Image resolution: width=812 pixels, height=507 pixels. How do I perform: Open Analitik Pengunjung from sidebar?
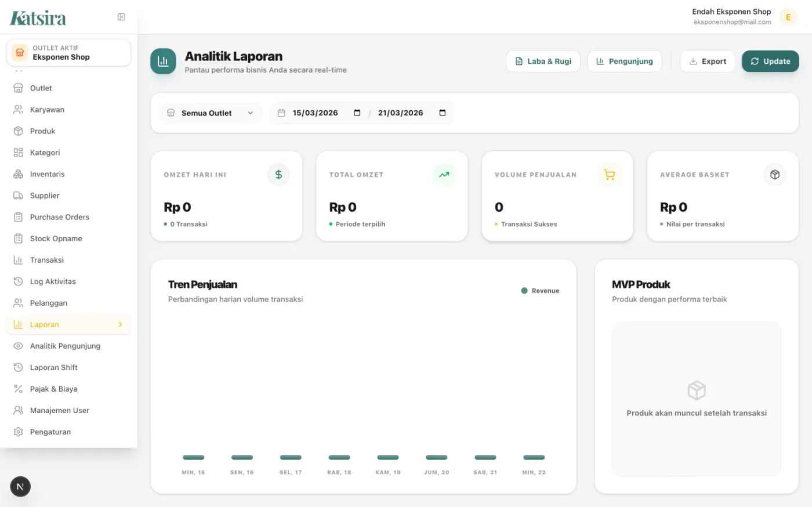68,346
